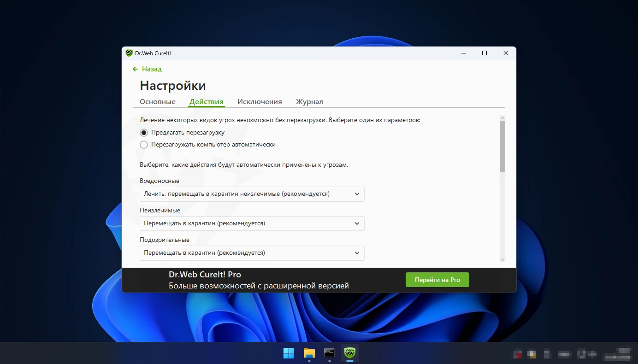
Task: Click the Назад link
Action: tap(152, 69)
